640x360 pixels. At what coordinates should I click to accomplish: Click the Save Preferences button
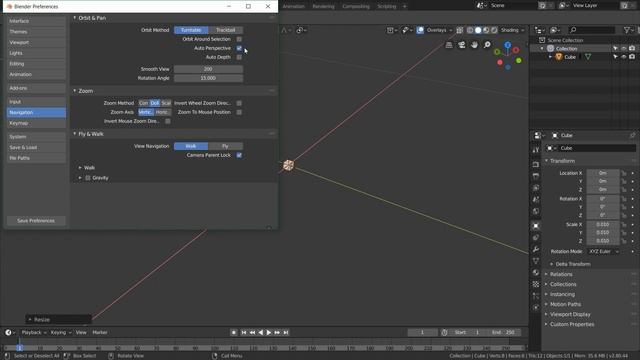[x=36, y=221]
